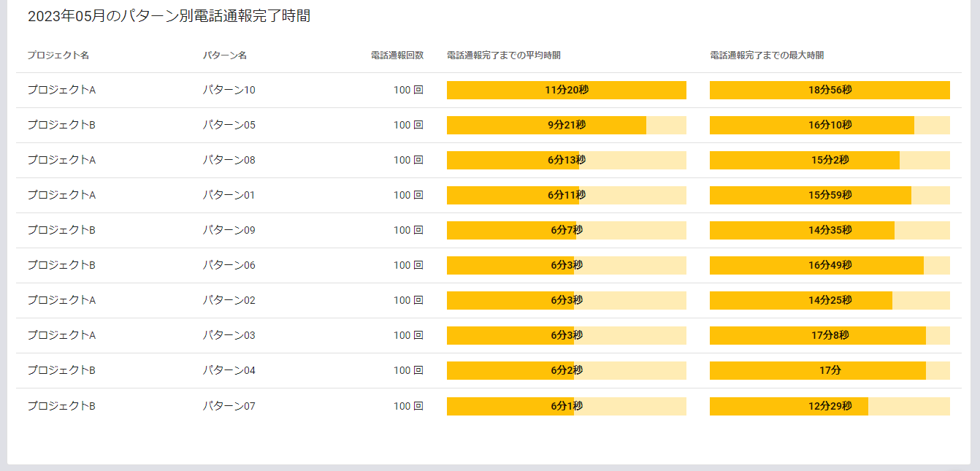Select the パターン08 row label
Image resolution: width=980 pixels, height=471 pixels.
[229, 161]
